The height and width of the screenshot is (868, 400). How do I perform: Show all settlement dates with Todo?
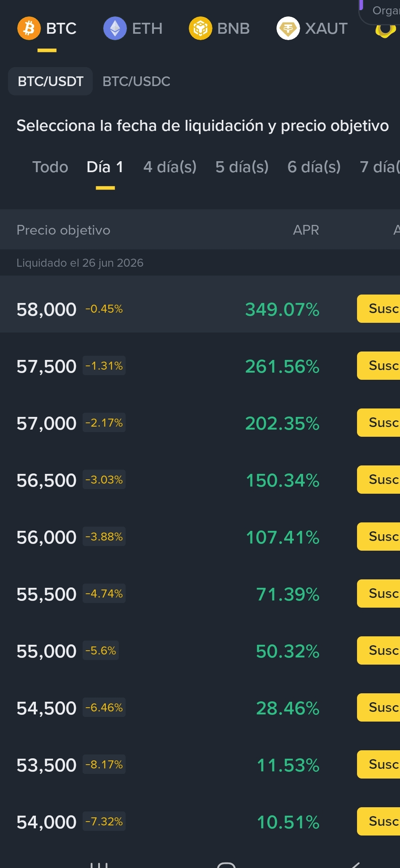[x=50, y=167]
